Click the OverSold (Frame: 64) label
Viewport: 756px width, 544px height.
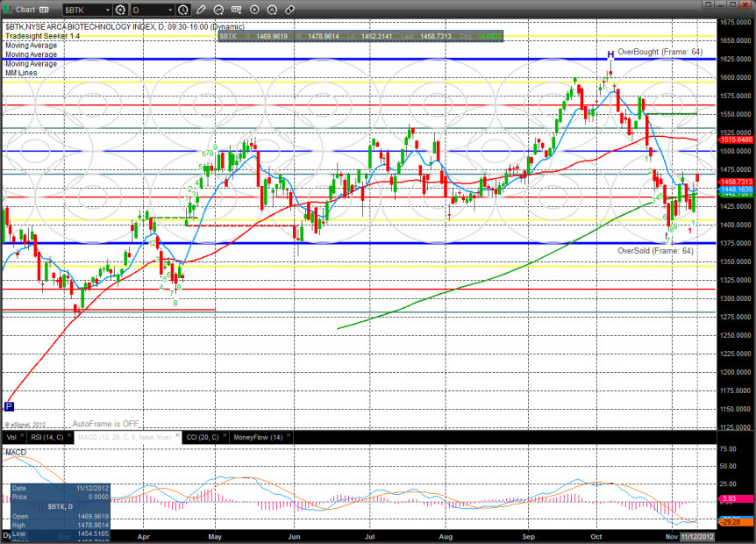pyautogui.click(x=656, y=251)
